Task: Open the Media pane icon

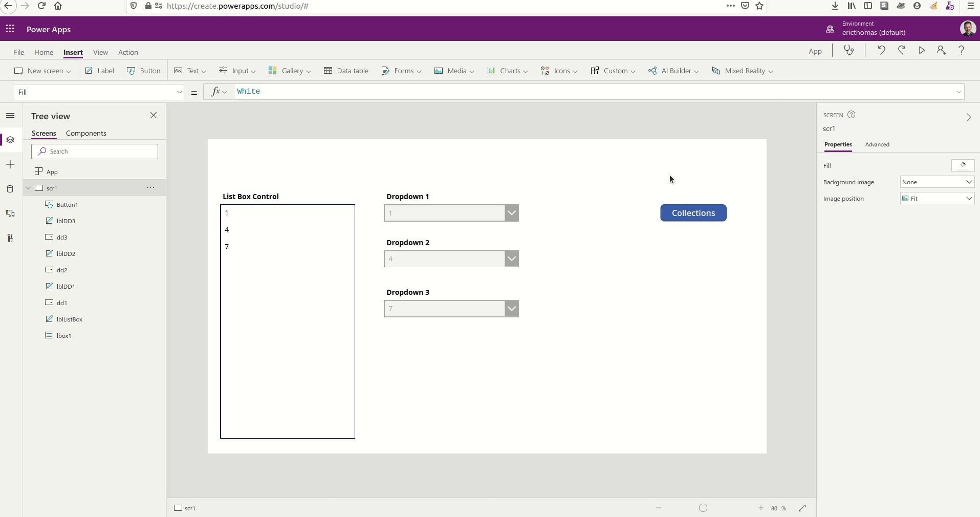Action: 10,213
